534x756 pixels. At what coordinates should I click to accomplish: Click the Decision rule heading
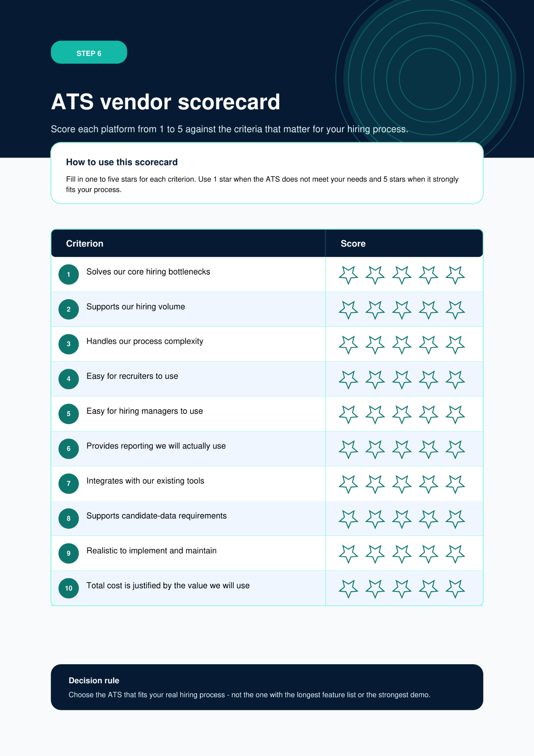(x=94, y=680)
